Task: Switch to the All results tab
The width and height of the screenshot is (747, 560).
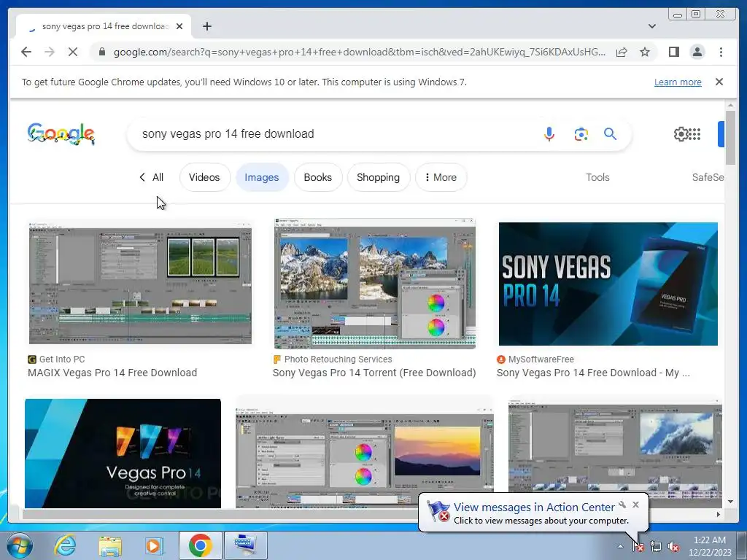Action: pos(152,177)
